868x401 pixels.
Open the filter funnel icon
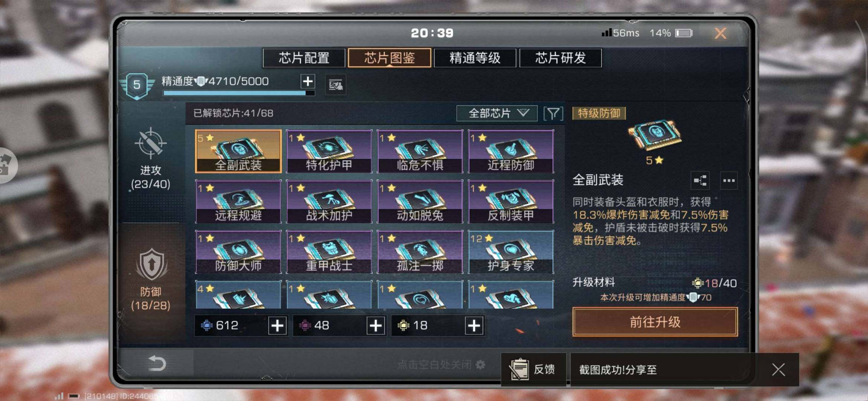(553, 113)
